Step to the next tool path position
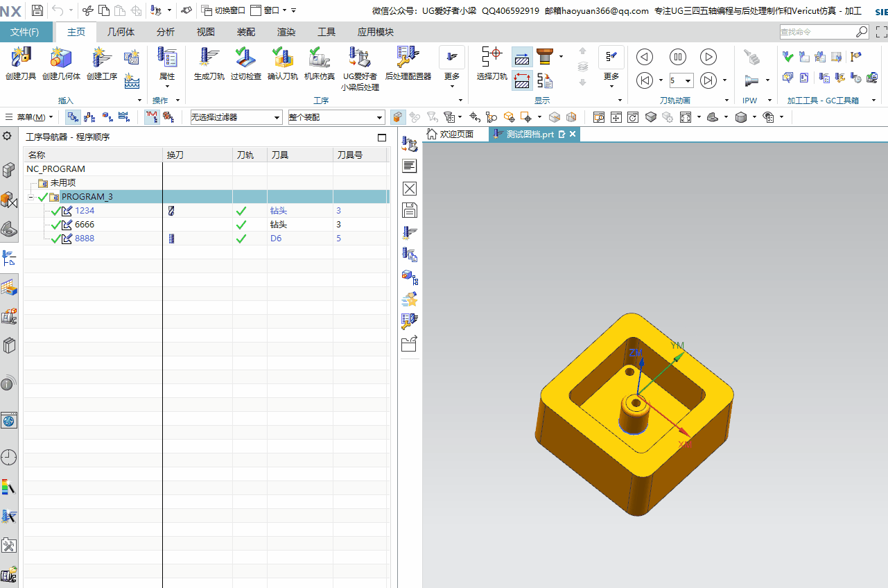 point(708,80)
